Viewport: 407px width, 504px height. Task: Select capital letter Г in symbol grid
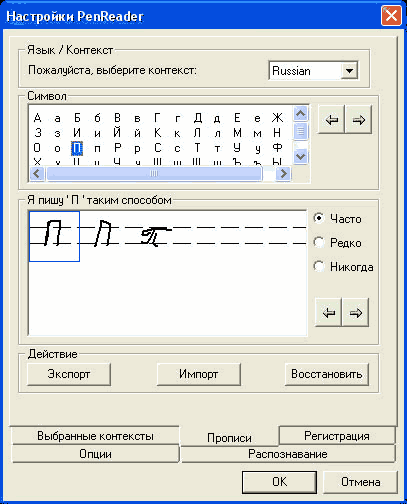click(x=157, y=118)
